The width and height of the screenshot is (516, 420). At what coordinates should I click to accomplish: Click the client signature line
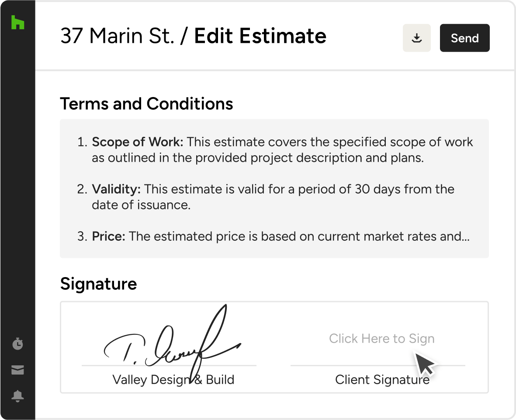coord(378,365)
